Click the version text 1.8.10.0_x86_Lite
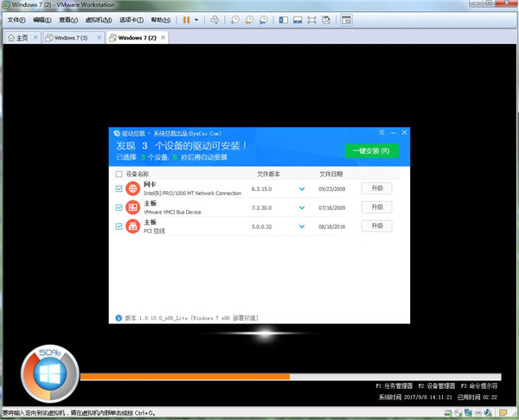 (163, 318)
